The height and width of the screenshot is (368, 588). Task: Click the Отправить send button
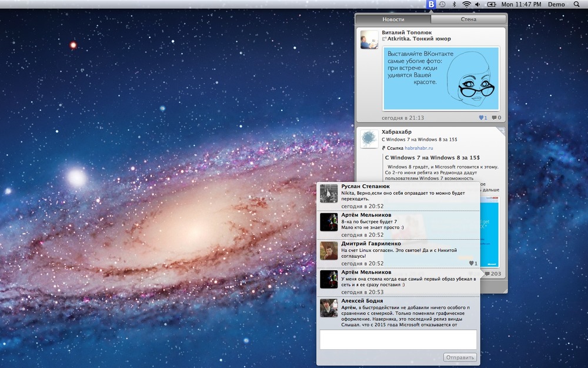tap(460, 357)
